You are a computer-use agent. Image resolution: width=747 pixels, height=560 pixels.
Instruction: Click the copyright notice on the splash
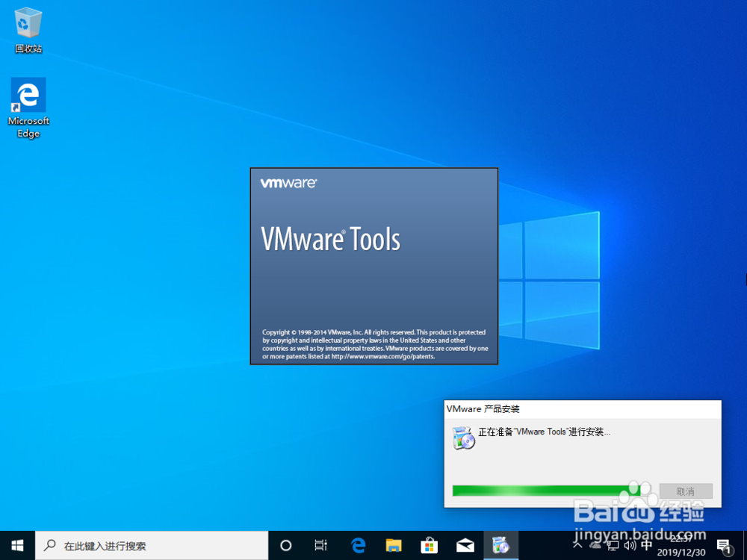375,344
